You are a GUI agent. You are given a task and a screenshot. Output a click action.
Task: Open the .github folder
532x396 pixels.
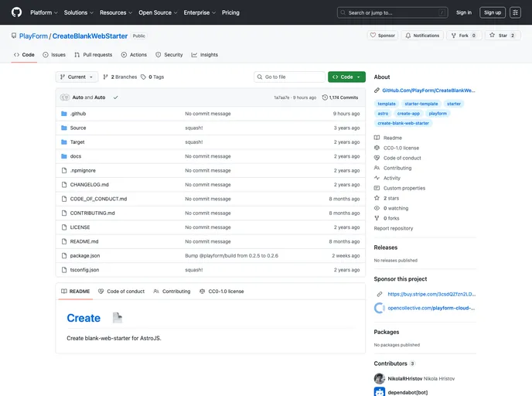tap(78, 114)
